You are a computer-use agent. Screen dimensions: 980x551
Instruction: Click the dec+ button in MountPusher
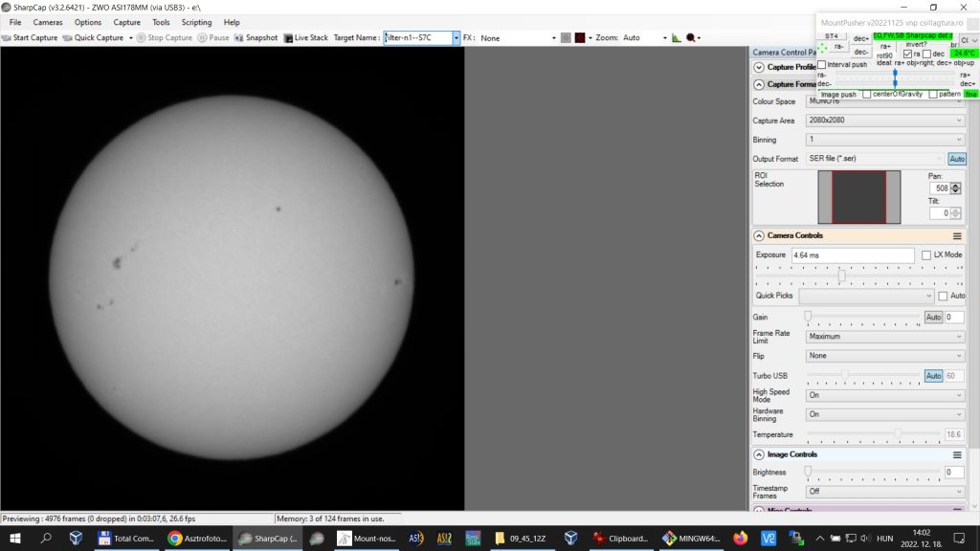[861, 38]
